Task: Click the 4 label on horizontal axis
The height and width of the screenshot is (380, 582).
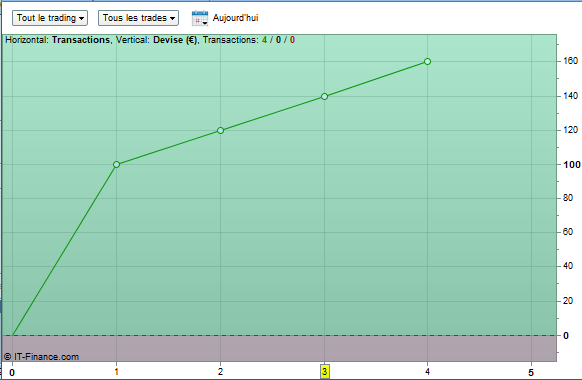Action: click(x=428, y=371)
